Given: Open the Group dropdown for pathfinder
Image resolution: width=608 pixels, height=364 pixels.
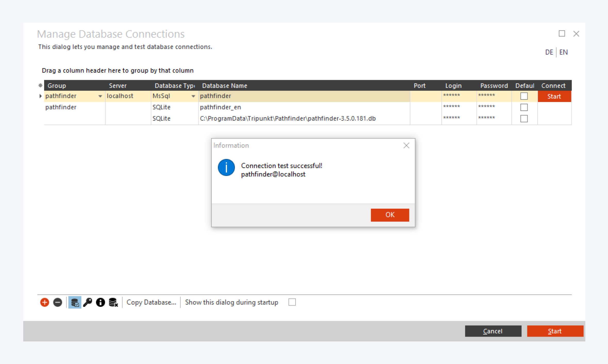Looking at the screenshot, I should [100, 96].
